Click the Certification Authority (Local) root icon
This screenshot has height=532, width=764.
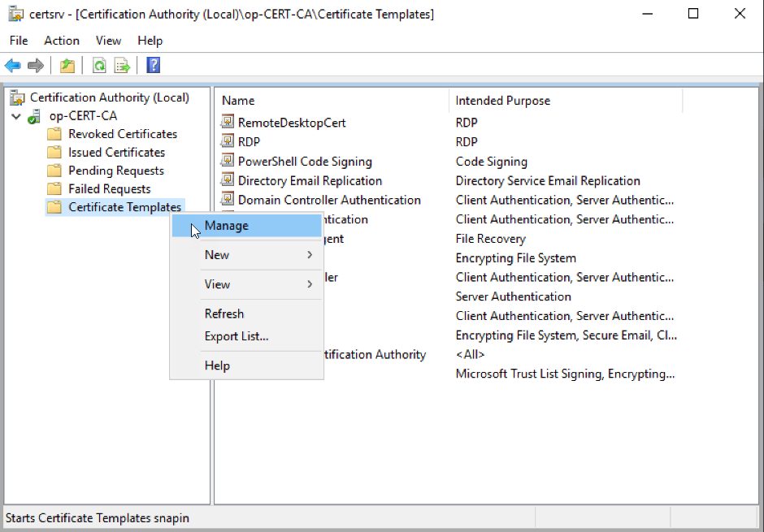coord(18,97)
